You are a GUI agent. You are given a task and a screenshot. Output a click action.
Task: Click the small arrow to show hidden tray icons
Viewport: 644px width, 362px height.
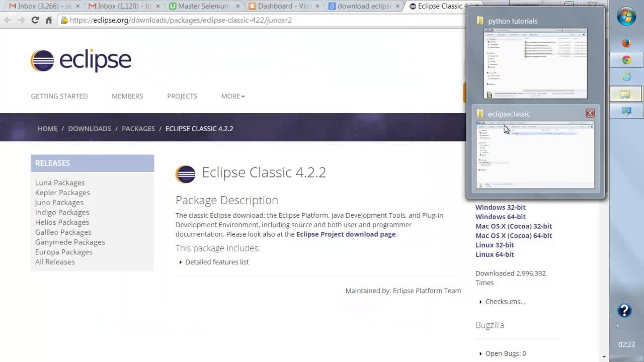617,326
